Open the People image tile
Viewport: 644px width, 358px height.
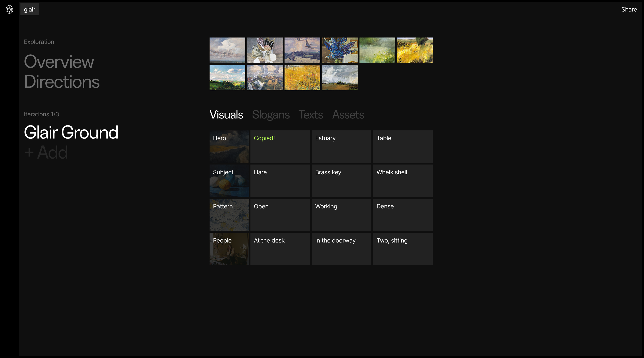(229, 249)
